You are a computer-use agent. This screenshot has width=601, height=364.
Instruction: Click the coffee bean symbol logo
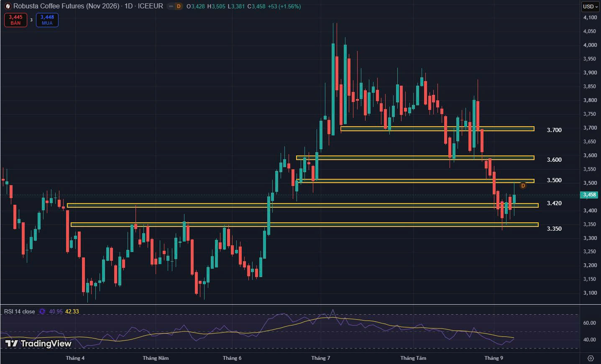click(8, 6)
